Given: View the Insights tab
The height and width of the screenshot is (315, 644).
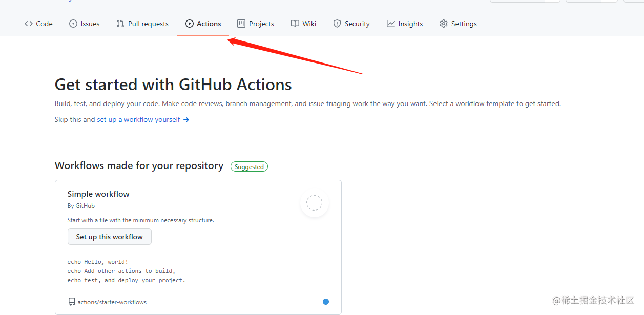Looking at the screenshot, I should tap(405, 24).
